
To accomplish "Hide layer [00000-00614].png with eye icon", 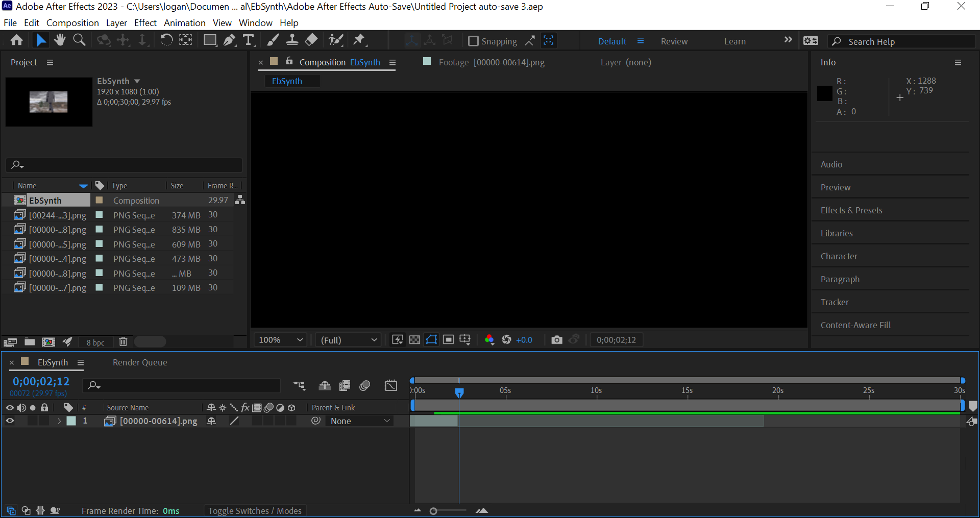I will [x=10, y=421].
